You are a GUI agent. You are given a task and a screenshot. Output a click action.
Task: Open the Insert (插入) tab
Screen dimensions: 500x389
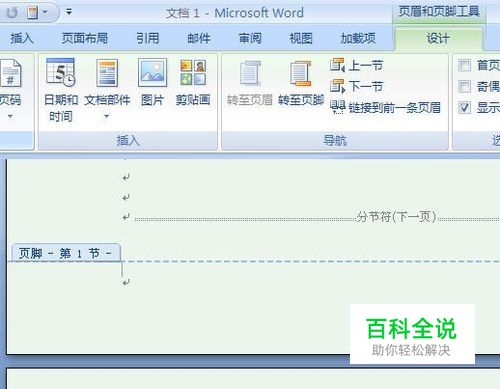tap(21, 38)
